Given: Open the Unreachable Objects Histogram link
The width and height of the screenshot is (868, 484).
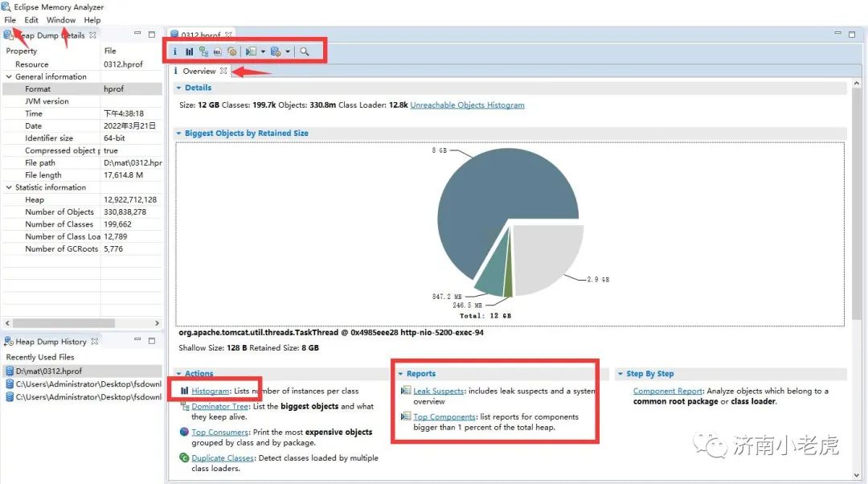Looking at the screenshot, I should pos(467,105).
